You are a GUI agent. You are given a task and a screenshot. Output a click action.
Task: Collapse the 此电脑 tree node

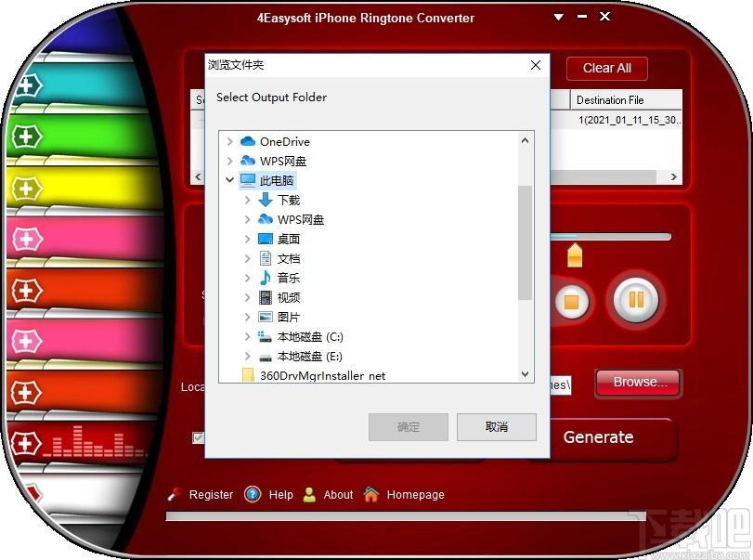tap(229, 180)
